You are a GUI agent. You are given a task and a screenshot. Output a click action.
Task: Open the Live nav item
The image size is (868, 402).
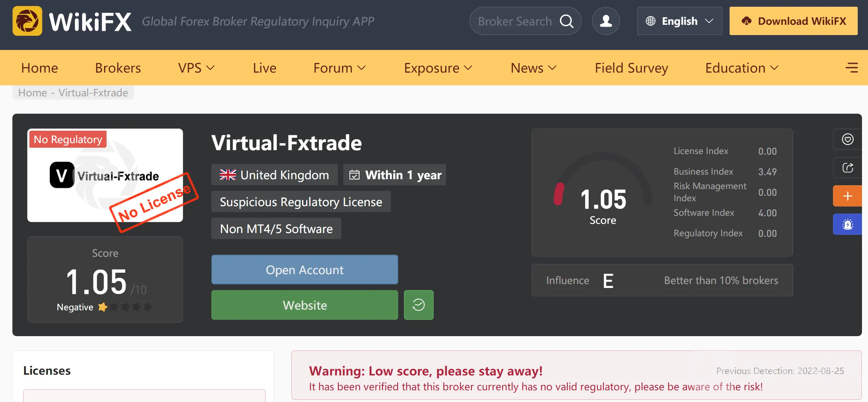[264, 68]
